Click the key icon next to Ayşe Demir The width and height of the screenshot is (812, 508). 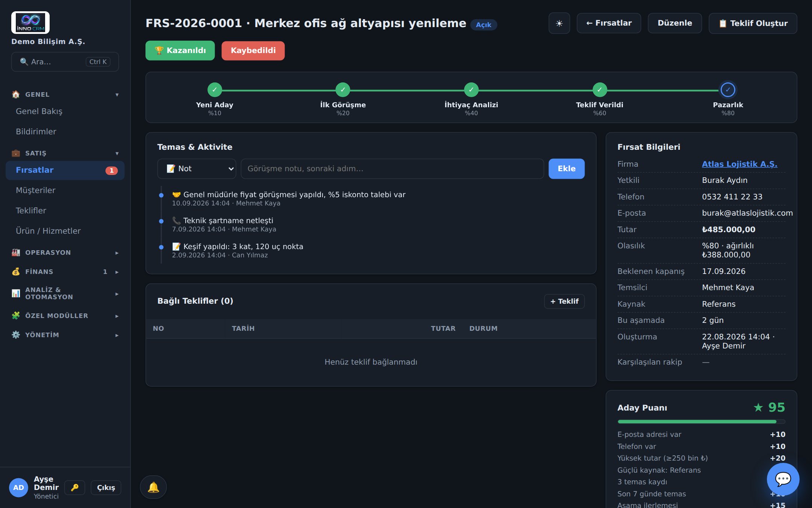pyautogui.click(x=75, y=488)
